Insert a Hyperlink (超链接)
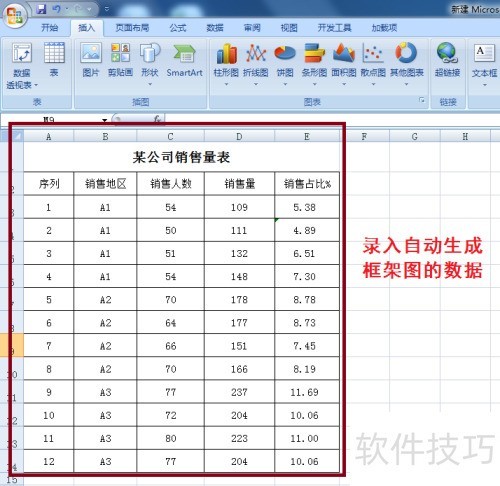 click(448, 59)
